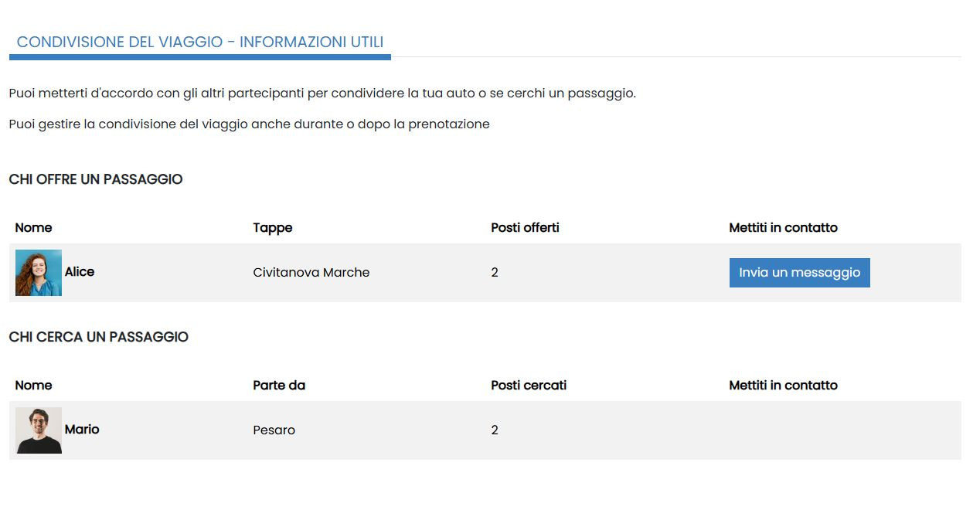Screen dimensions: 980x517
Task: Click the Tappe column header
Action: point(273,228)
